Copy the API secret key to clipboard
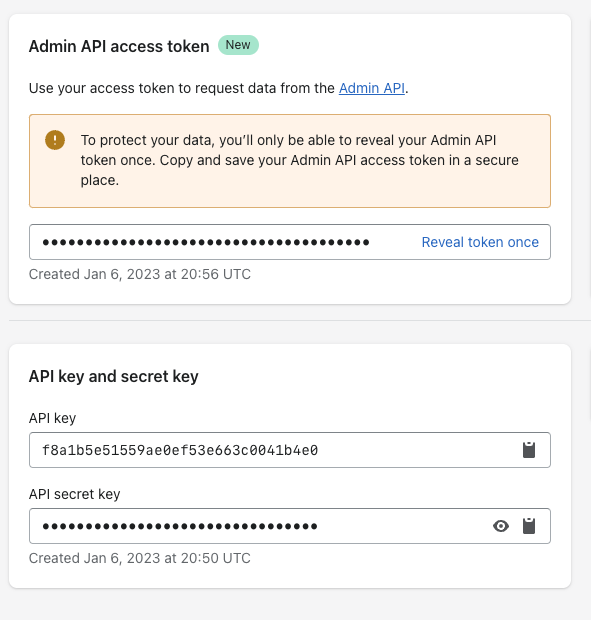Screen dimensions: 591x620 click(x=529, y=526)
